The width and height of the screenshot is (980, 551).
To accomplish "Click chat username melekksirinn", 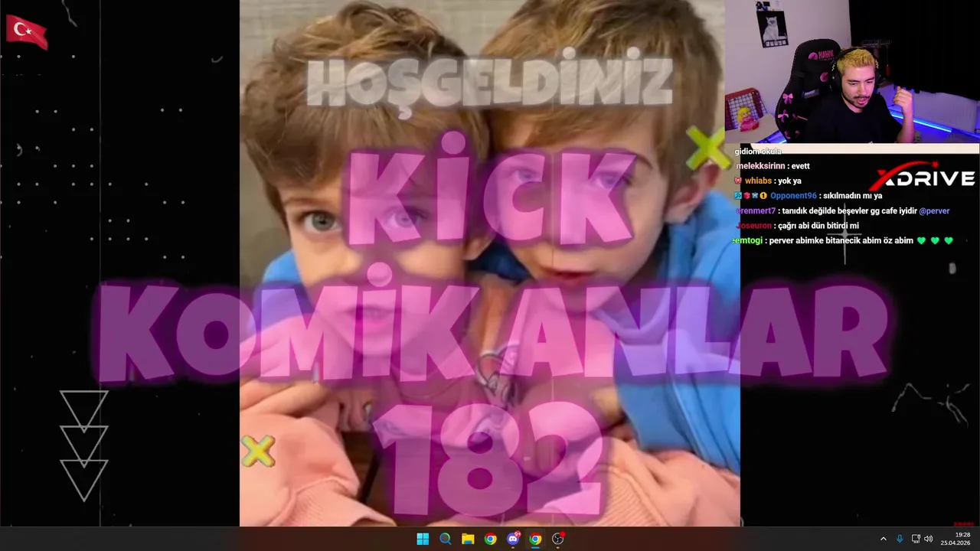I will point(760,166).
